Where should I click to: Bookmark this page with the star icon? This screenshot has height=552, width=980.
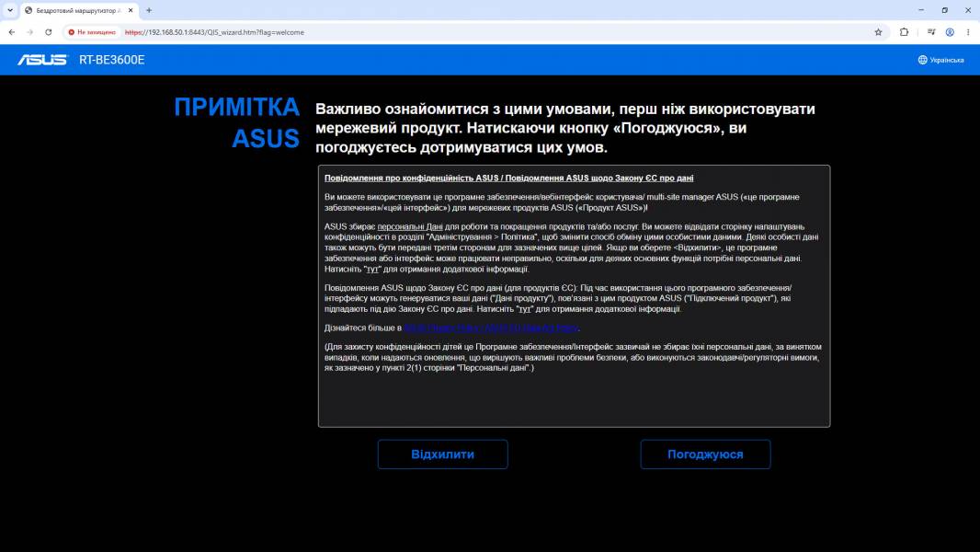pyautogui.click(x=878, y=32)
